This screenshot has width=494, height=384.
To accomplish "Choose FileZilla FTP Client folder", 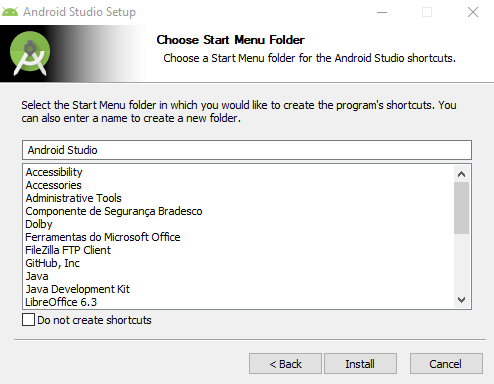I will click(x=68, y=250).
